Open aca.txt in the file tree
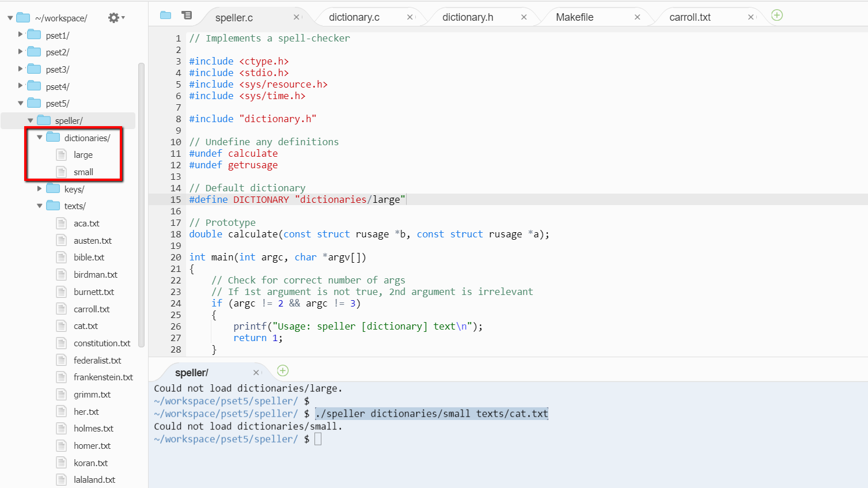 click(x=86, y=223)
